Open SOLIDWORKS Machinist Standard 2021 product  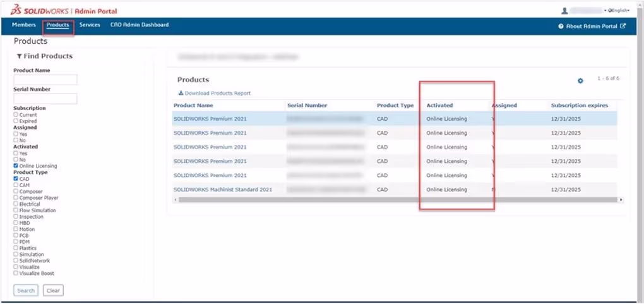223,190
